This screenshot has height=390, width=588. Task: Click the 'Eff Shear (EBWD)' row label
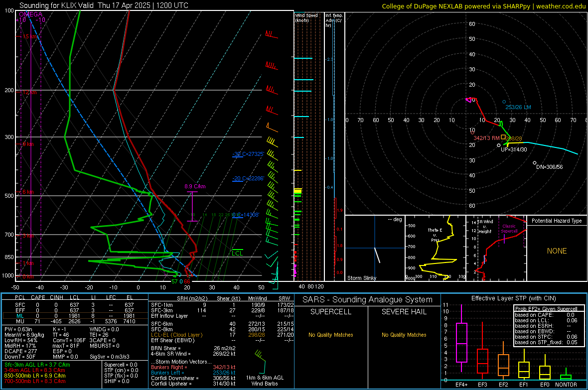coord(172,340)
